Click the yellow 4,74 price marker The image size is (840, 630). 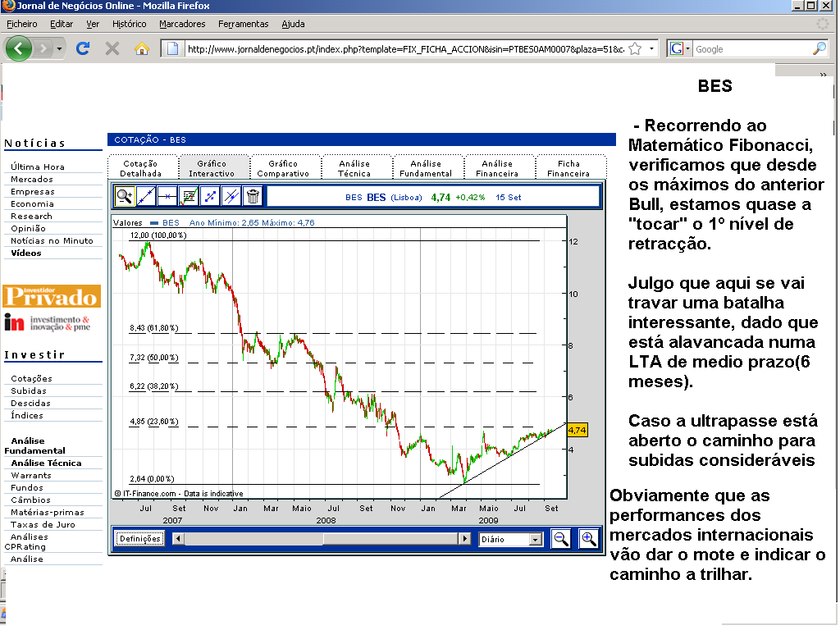click(577, 430)
